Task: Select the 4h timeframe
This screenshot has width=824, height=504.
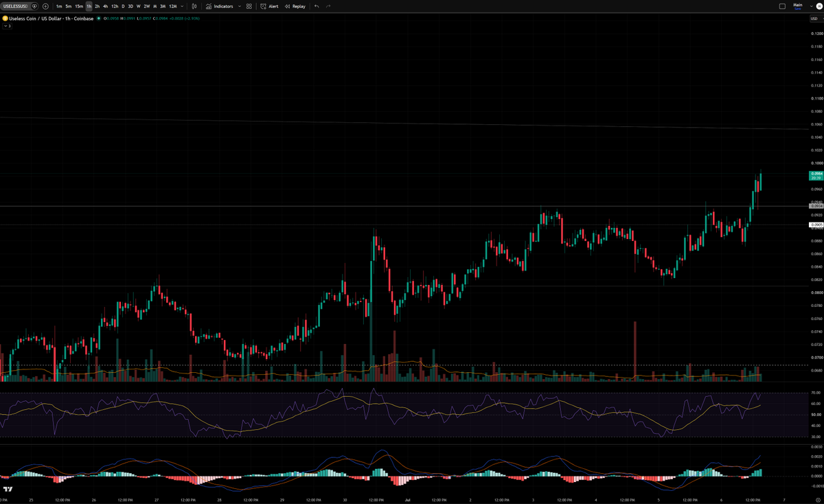Action: [x=105, y=6]
